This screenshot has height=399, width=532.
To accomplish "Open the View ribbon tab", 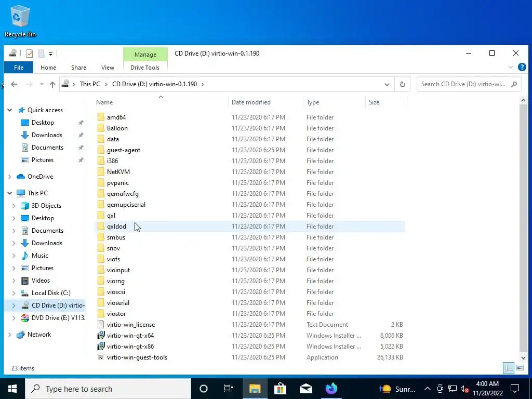I will pos(108,68).
